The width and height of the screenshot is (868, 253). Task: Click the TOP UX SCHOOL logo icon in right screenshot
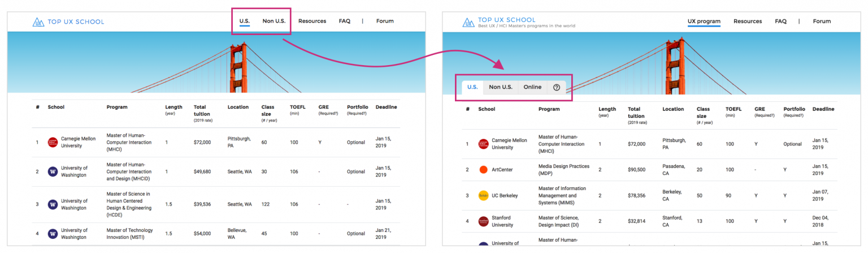[x=468, y=22]
